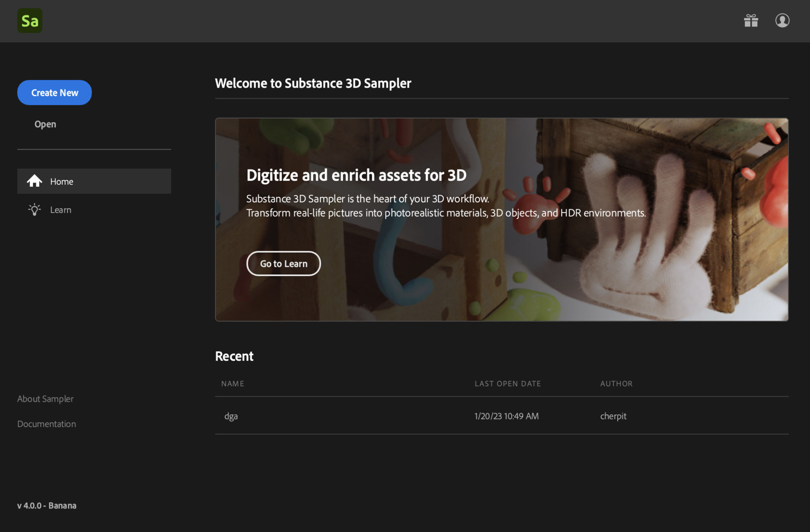Open the Documentation link
The height and width of the screenshot is (532, 810).
click(x=46, y=424)
